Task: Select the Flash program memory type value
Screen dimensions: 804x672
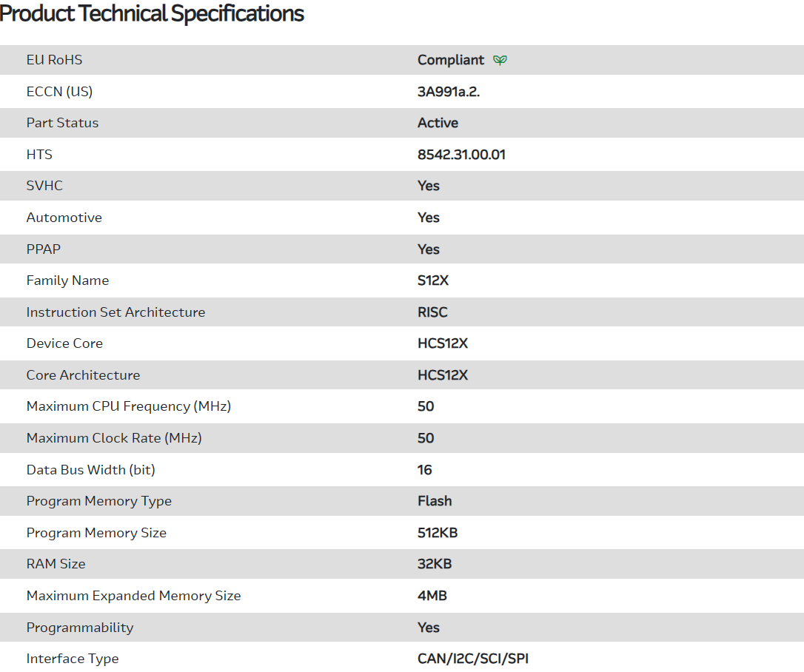Action: (x=435, y=501)
